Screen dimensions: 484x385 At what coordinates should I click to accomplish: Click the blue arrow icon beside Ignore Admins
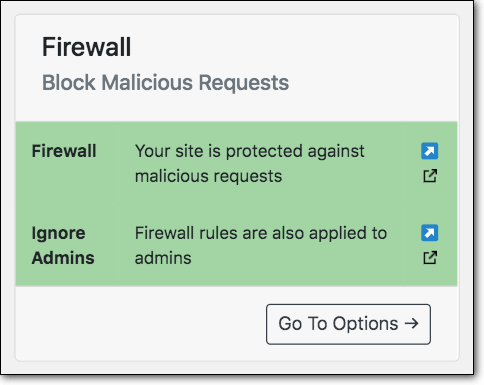pyautogui.click(x=429, y=233)
